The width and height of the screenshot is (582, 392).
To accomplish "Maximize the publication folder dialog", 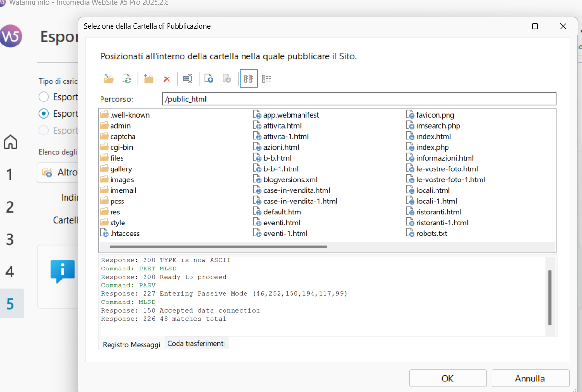I will pos(535,26).
